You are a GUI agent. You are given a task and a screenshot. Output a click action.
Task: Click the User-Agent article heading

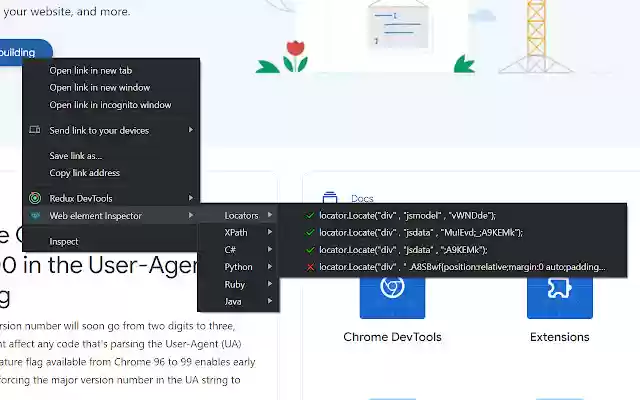coord(98,265)
